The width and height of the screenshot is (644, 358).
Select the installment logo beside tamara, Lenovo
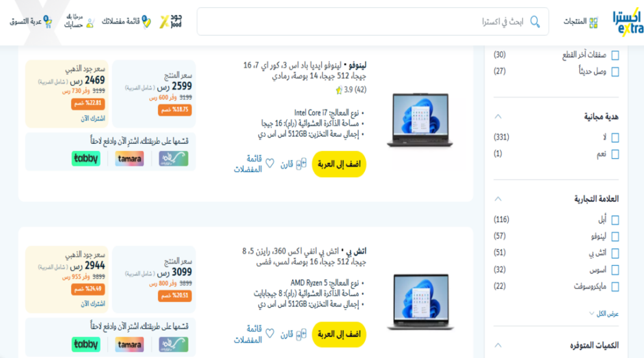click(x=174, y=158)
